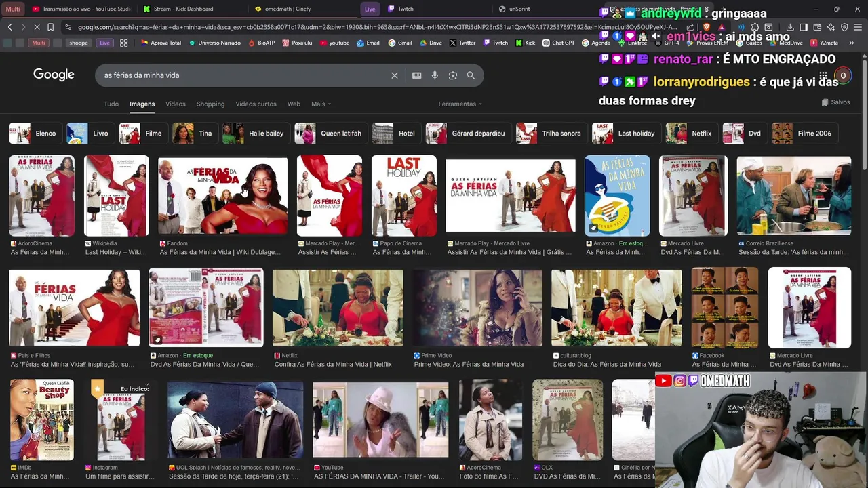Screen dimensions: 868x488
Task: Open the Fandom Wiki Dublagem image
Action: 222,196
